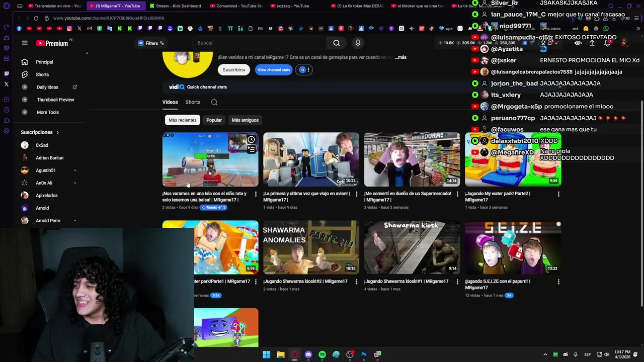Open Photoshop from the Windows taskbar
Image resolution: width=644 pixels, height=362 pixels.
point(364,354)
